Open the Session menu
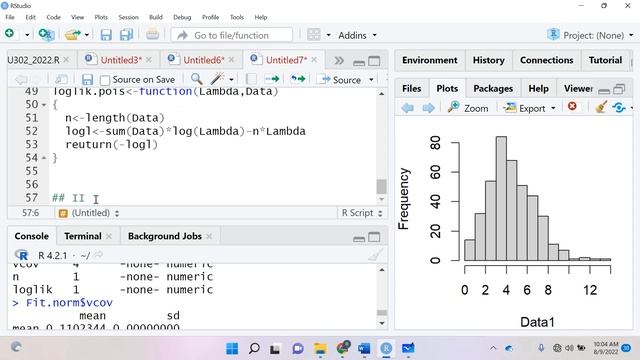This screenshot has height=360, width=640. (129, 17)
